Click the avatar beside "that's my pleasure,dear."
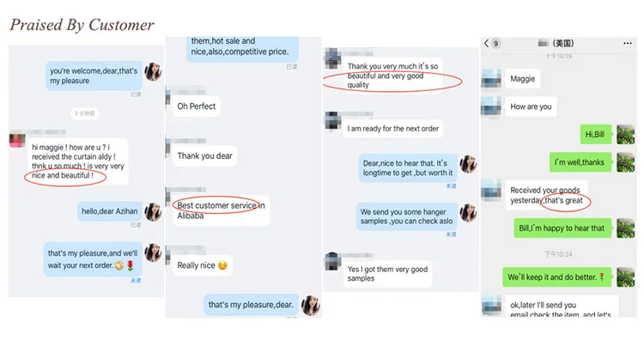 311,305
